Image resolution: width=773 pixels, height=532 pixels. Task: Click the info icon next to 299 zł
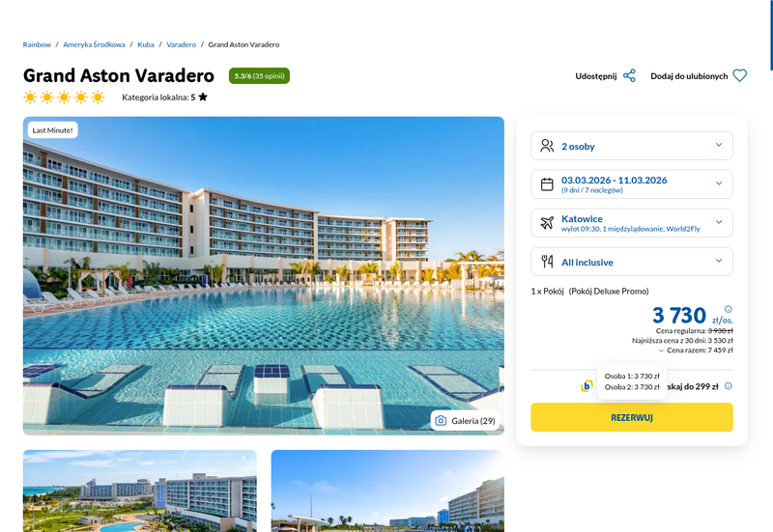729,386
